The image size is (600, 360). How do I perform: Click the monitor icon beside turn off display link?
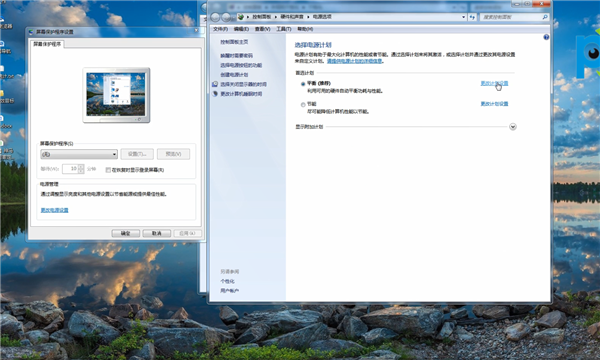click(215, 84)
